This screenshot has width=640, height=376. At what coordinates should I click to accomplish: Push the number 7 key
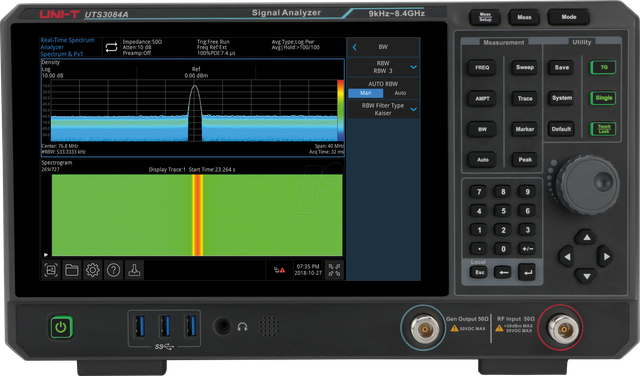479,192
